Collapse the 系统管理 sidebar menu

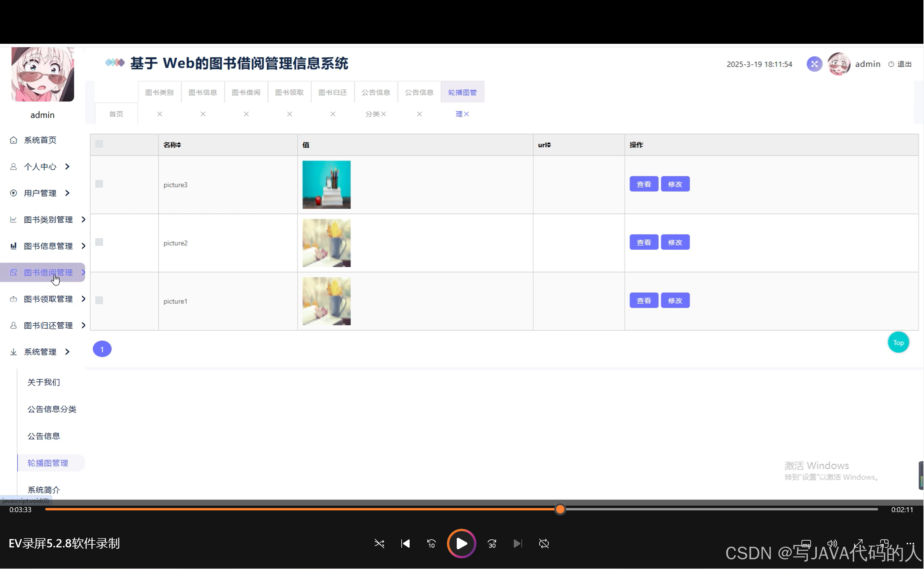40,352
